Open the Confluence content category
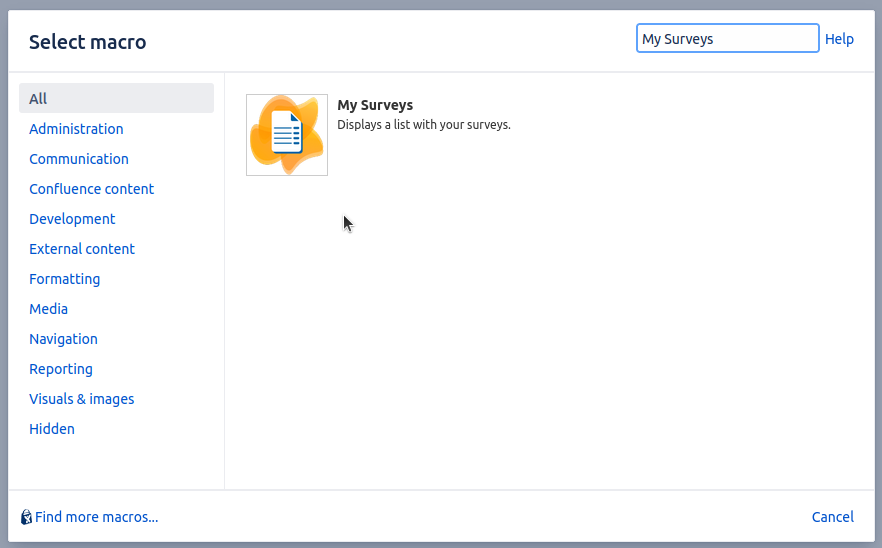 [91, 189]
